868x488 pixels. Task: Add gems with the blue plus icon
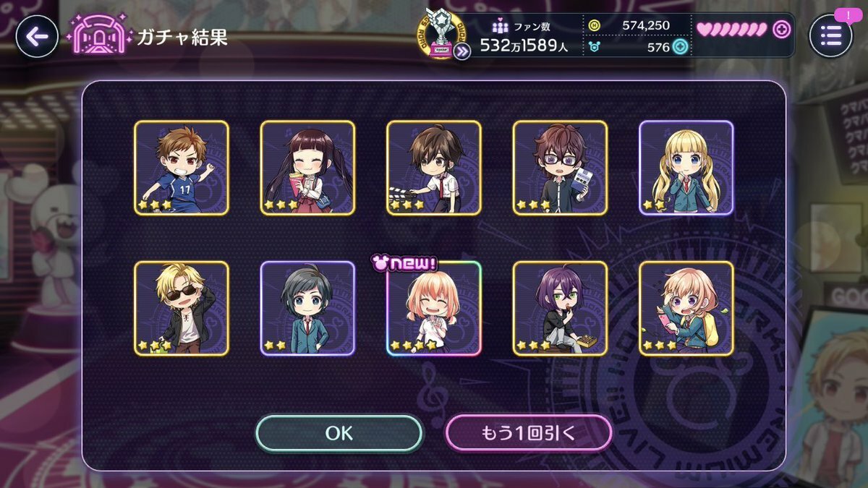680,48
